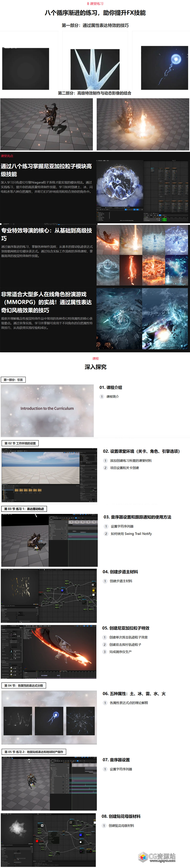
Task: Click the '第一部分：通过属性表达特效的技巧' heading
Action: point(95,25)
